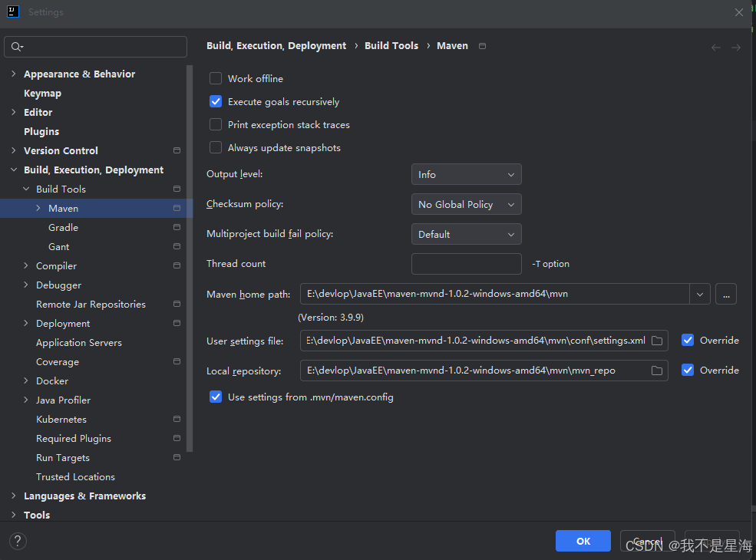Go back with the left arrow icon

pos(716,48)
